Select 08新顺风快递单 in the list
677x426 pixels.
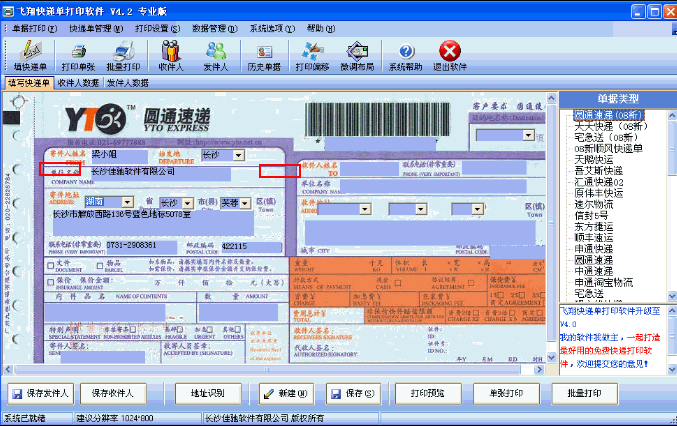pos(608,148)
